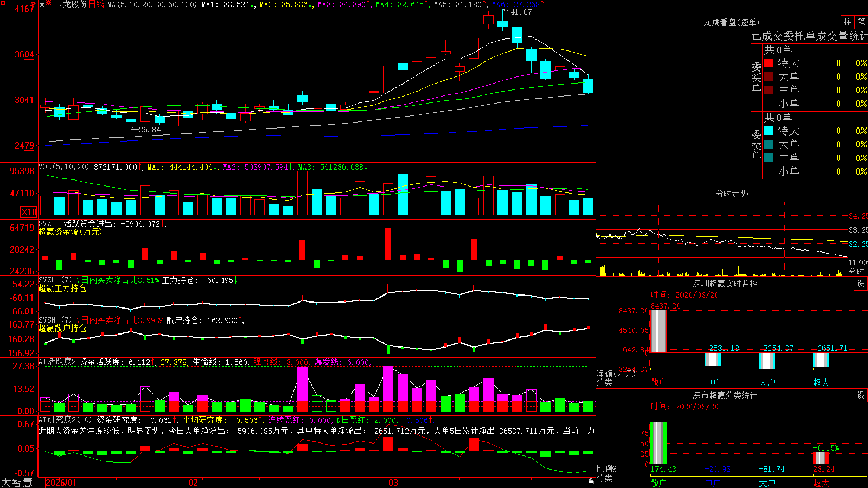Click the AI活跃度2 indicator label
Viewport: 868px width, 488px height.
click(x=58, y=362)
